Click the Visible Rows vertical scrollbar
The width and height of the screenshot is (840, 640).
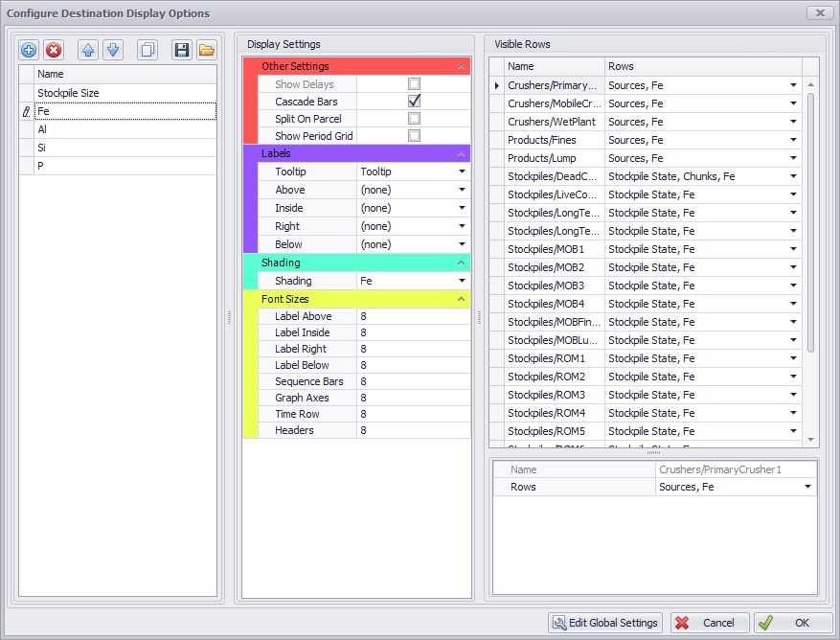tap(811, 220)
